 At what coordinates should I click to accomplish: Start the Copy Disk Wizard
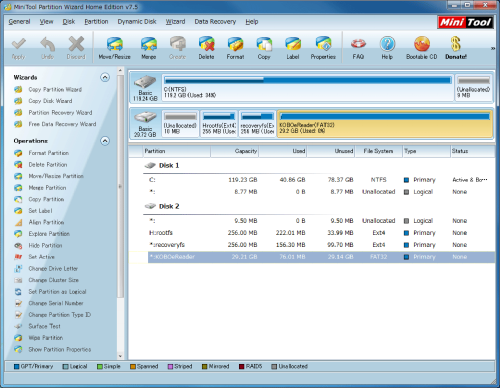(x=50, y=101)
